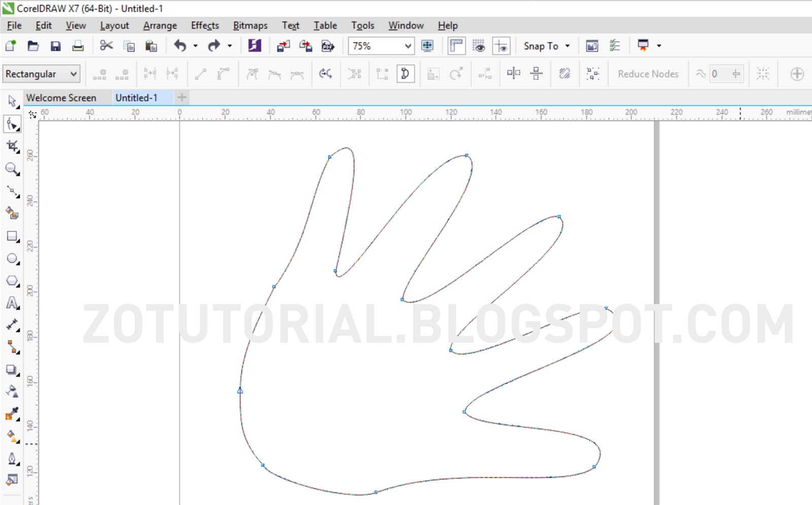Open the Bitmaps menu
Viewport: 812px width, 505px height.
[250, 25]
